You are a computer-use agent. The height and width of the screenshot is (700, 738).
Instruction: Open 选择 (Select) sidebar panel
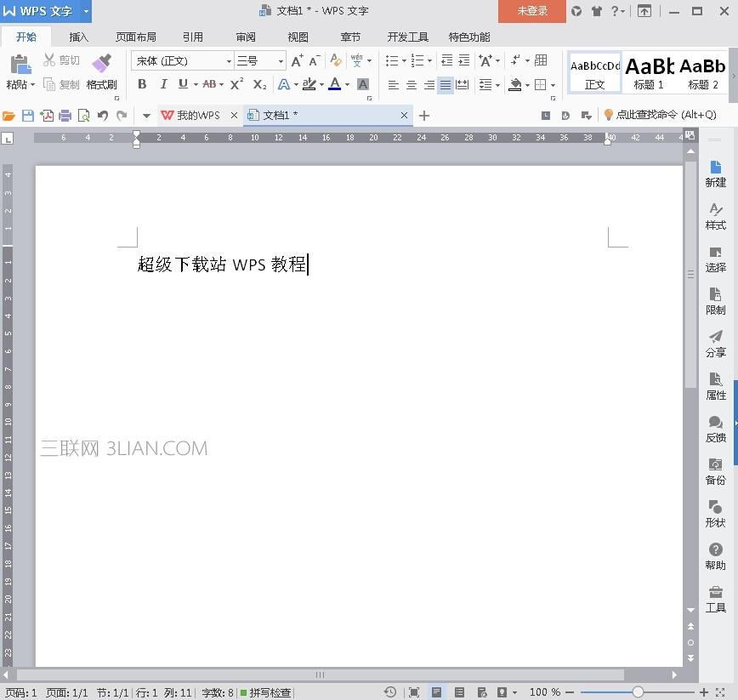coord(715,259)
